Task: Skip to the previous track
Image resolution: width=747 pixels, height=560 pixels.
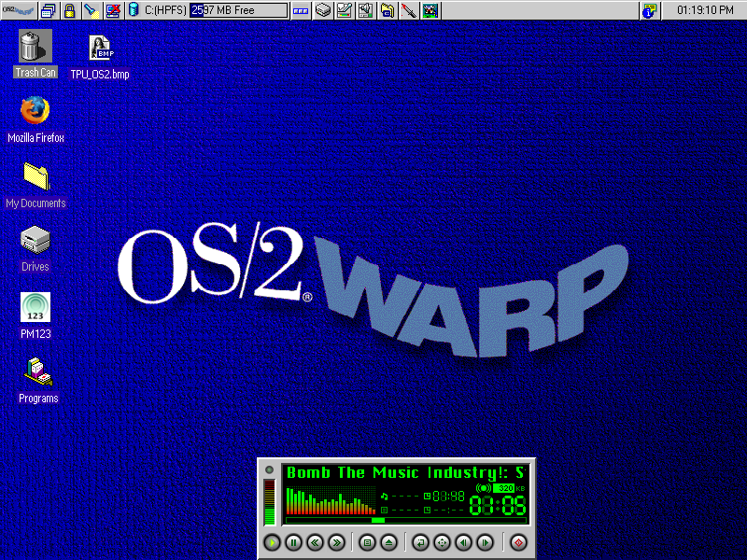Action: click(463, 541)
